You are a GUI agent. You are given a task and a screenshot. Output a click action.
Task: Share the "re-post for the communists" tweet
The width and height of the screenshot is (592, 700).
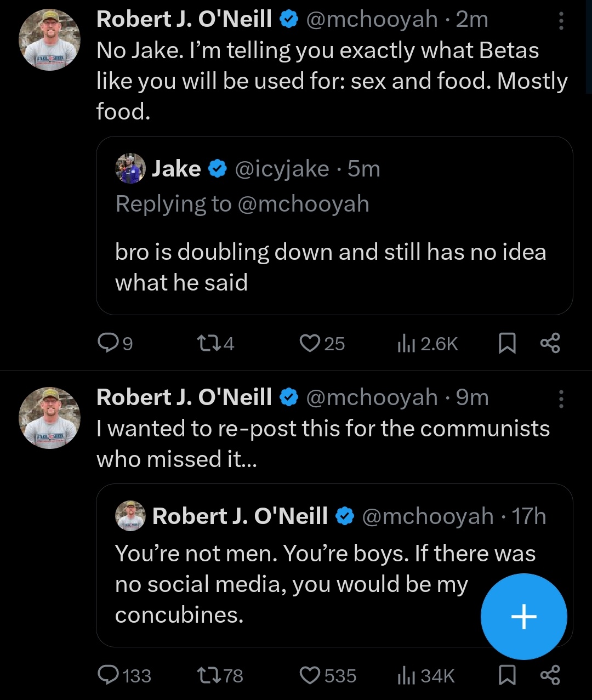click(x=550, y=675)
